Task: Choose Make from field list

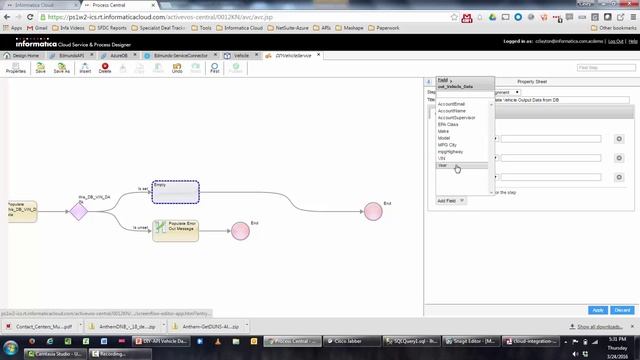Action: [x=443, y=131]
